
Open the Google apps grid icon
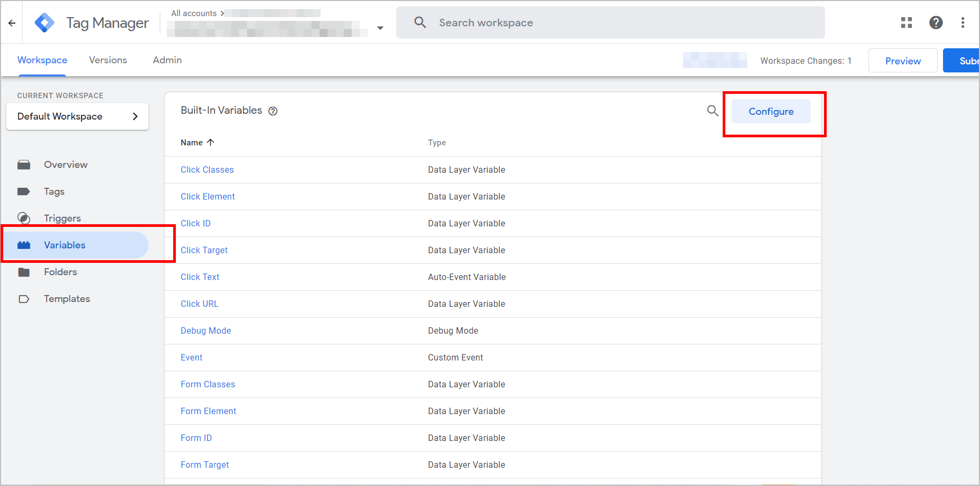907,23
